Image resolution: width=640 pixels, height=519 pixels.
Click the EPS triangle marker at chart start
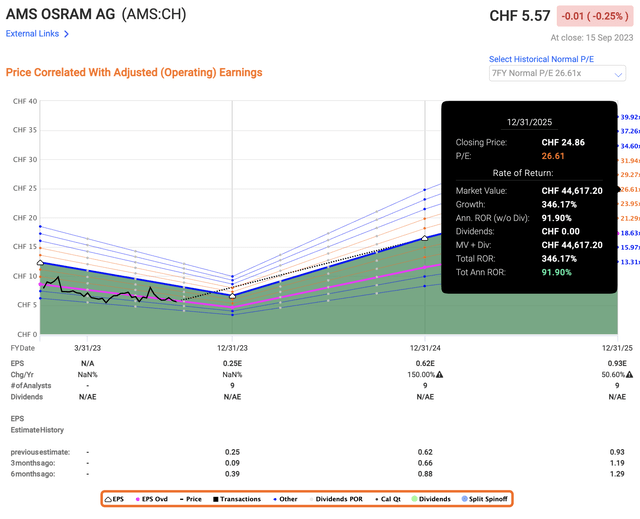click(x=40, y=263)
